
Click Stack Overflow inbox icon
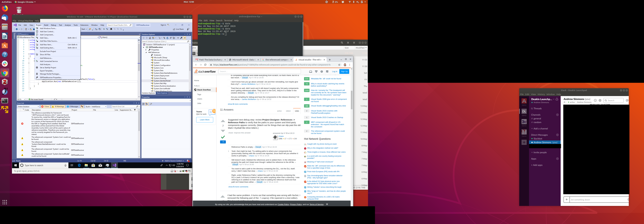coord(310,71)
